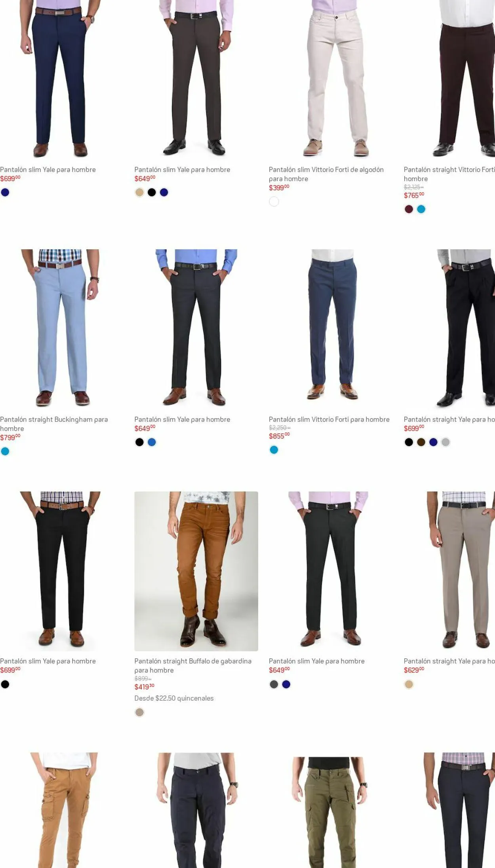Pick the burgundy swatch under $765 Vittorio Forti pants

pyautogui.click(x=409, y=209)
